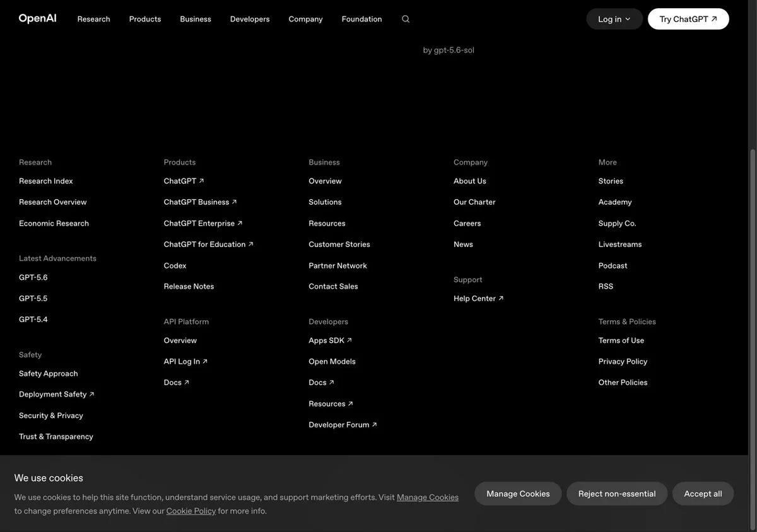
Task: Open Trust & Transparency link
Action: 56,437
